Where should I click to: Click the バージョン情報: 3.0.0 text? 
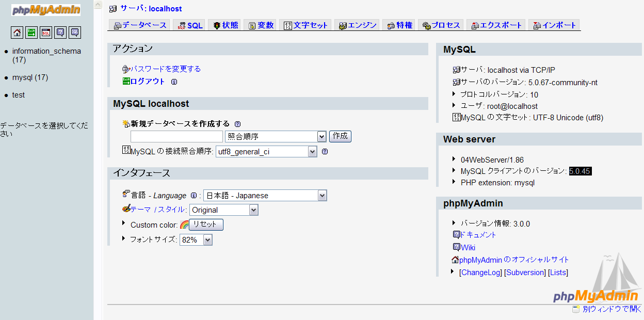coord(495,223)
